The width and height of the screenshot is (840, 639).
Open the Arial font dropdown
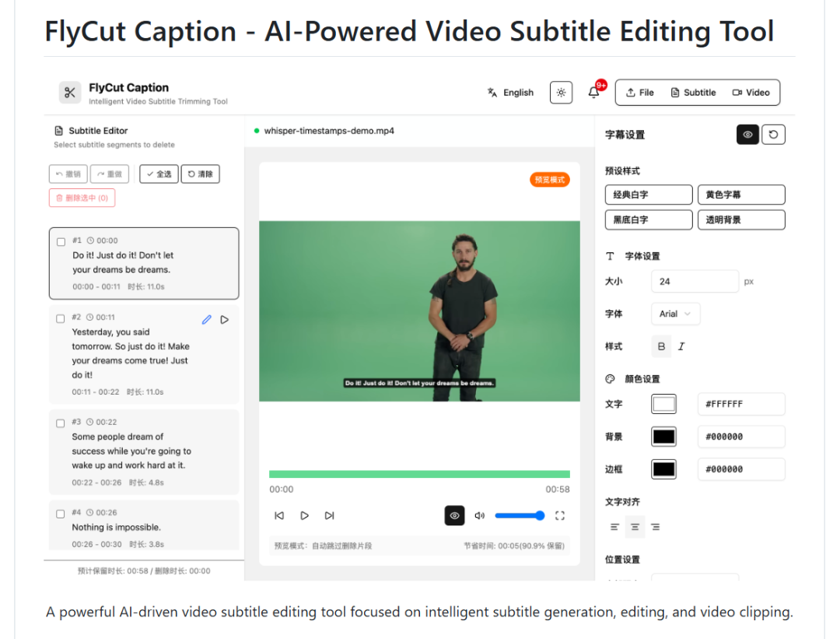pos(675,314)
